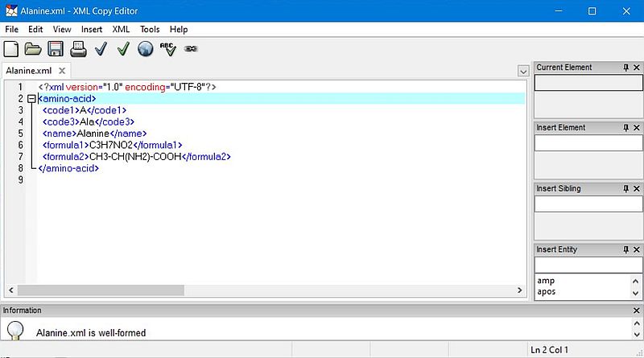This screenshot has width=644, height=358.
Task: Check well-formedness with blue checkmark
Action: 101,49
